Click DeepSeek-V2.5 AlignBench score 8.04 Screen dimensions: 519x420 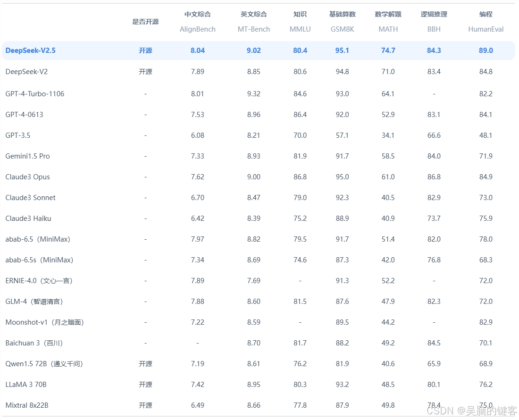click(198, 50)
